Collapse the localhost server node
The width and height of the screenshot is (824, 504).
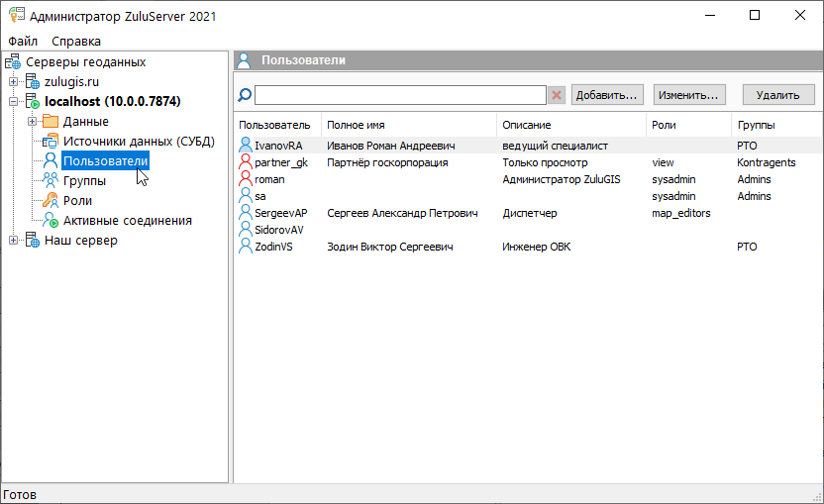(x=13, y=102)
